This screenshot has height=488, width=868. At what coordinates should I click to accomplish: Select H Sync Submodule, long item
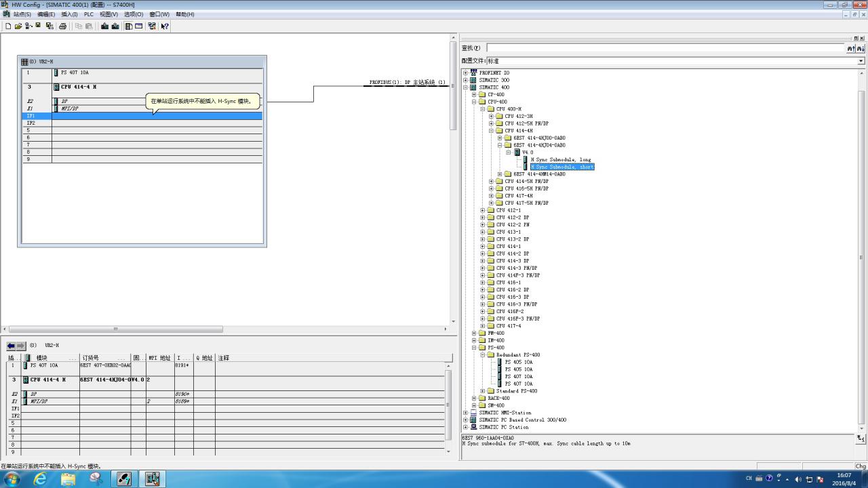coord(560,160)
